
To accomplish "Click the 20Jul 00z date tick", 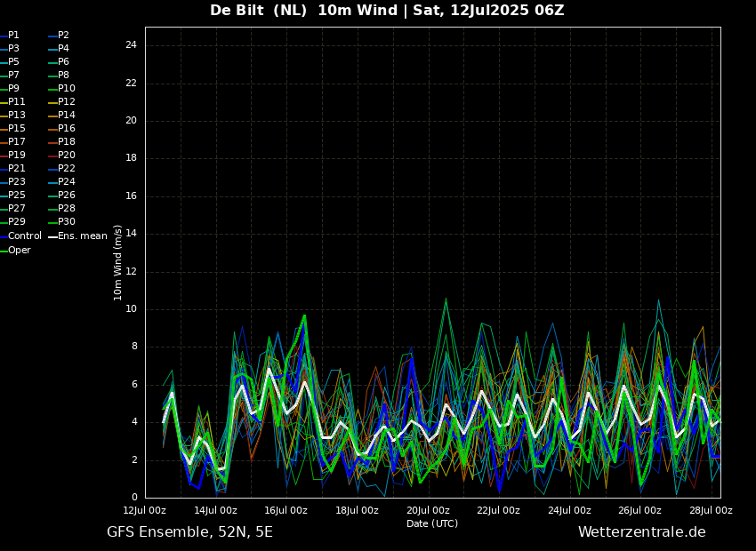I will [x=428, y=510].
